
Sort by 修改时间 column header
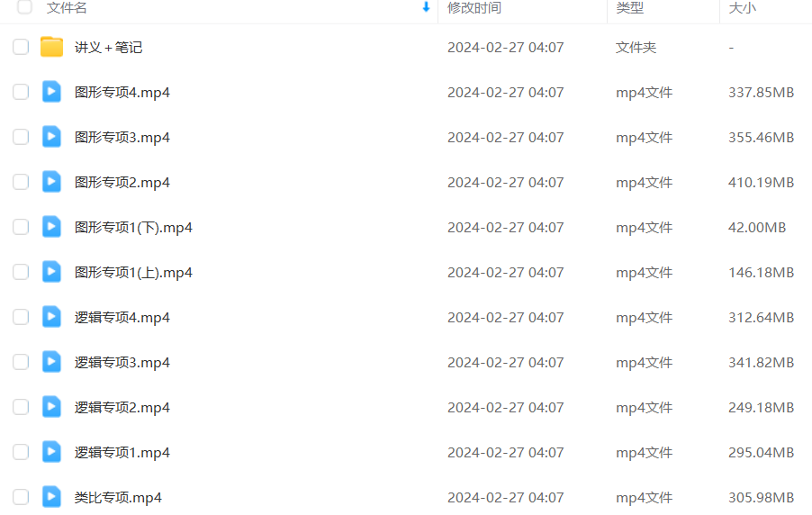pos(474,8)
